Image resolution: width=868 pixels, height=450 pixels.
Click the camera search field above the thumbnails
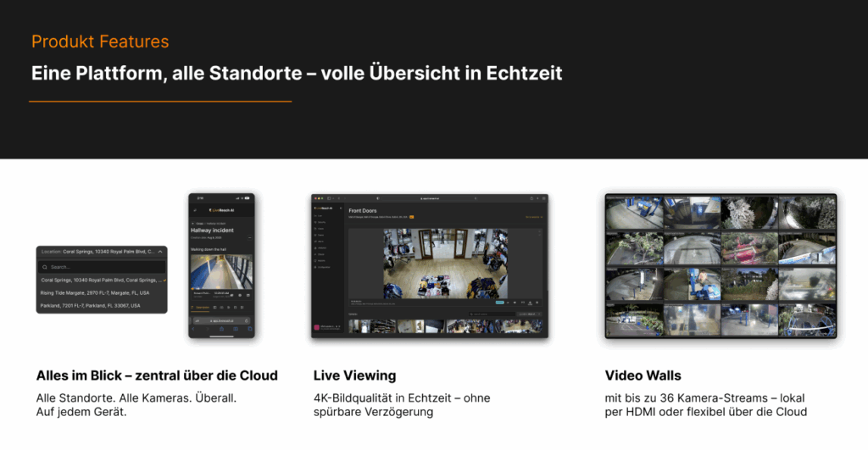492,314
